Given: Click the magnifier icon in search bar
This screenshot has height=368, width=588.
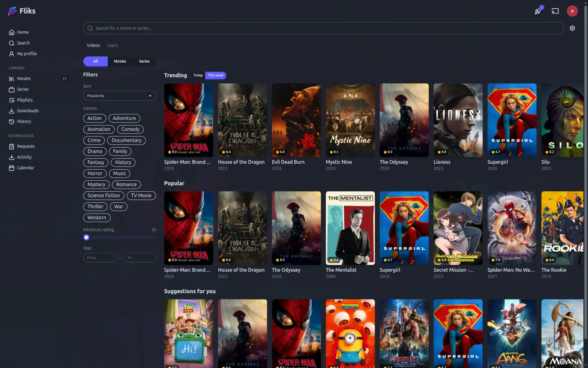Looking at the screenshot, I should [90, 28].
